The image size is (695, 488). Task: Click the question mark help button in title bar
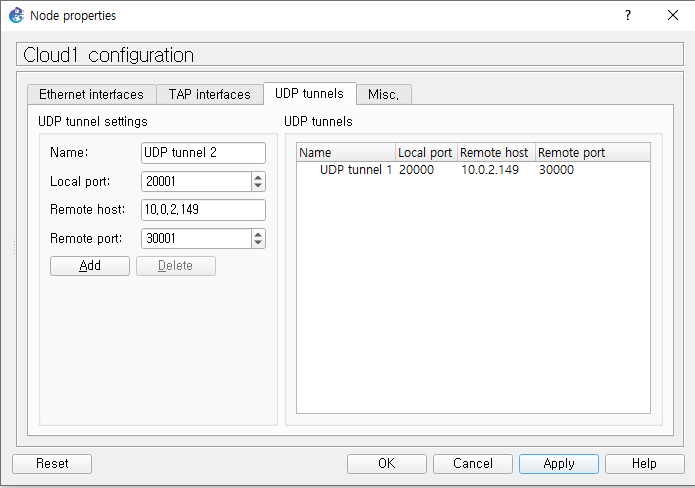(x=628, y=16)
